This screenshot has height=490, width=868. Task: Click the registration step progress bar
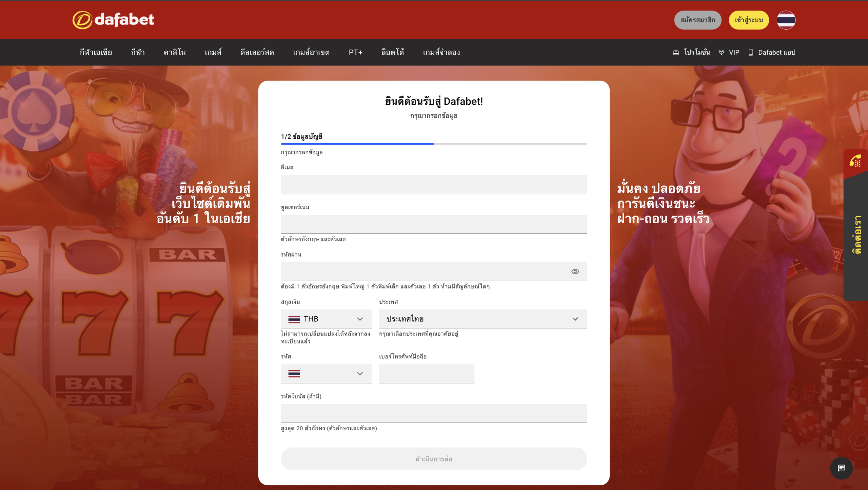coord(434,144)
